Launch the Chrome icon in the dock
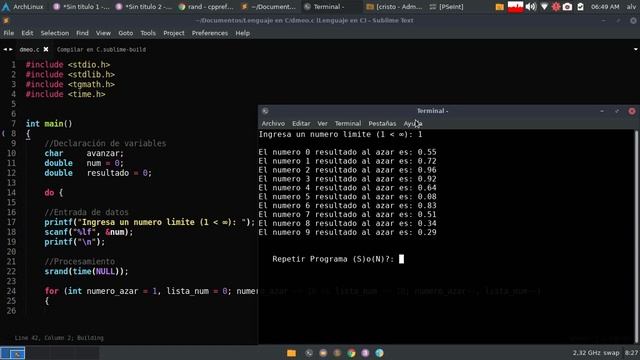Viewport: 640px width, 360px height. (351, 353)
